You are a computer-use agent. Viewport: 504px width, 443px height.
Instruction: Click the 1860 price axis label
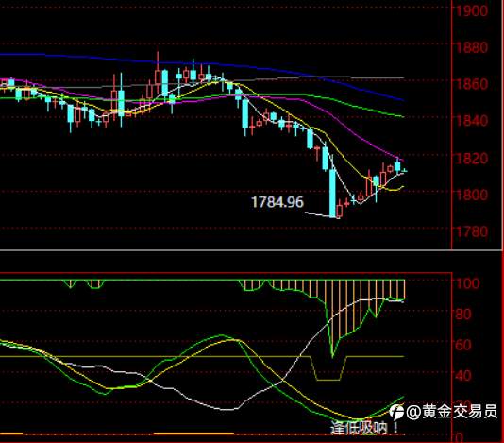tap(472, 84)
